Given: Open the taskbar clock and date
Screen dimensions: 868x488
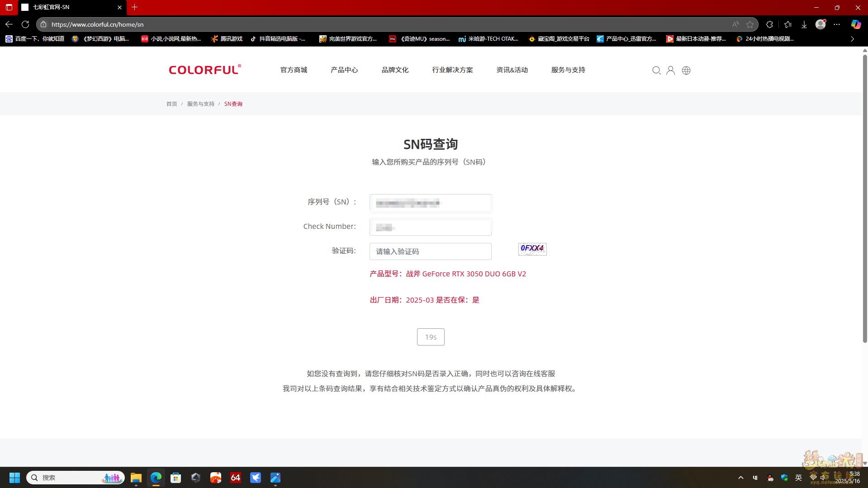Looking at the screenshot, I should pyautogui.click(x=848, y=478).
